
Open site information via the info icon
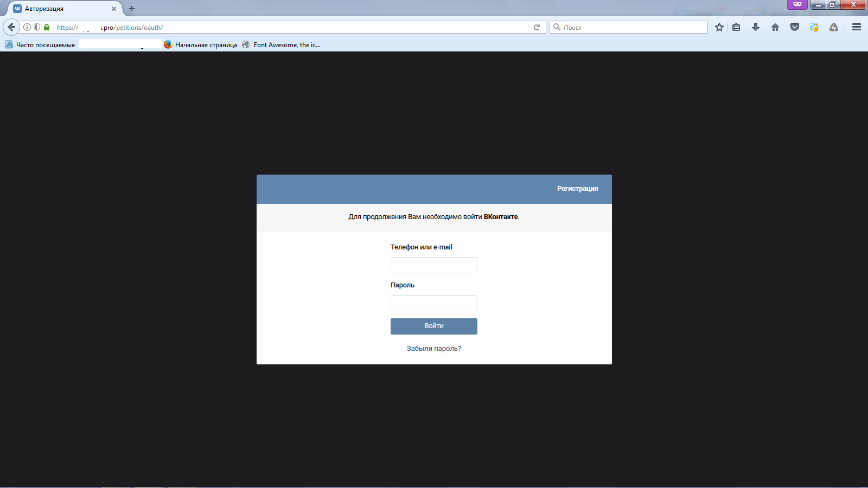[27, 27]
